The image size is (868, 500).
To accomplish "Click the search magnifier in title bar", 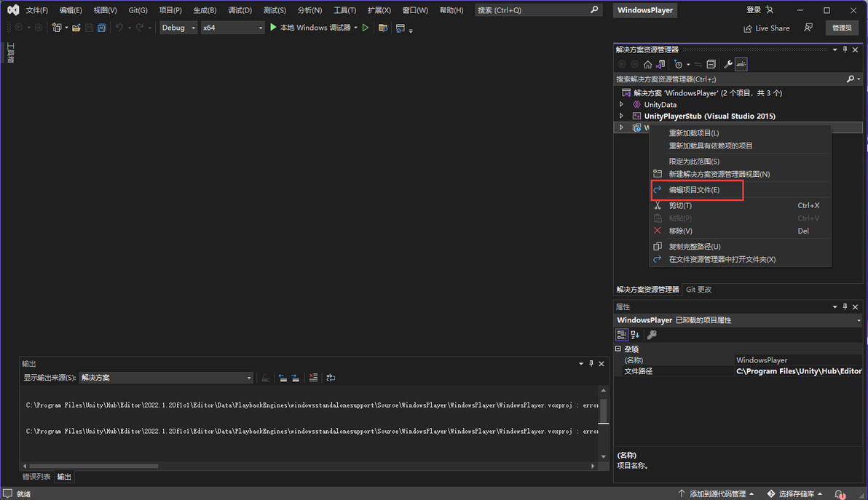I will pos(594,10).
